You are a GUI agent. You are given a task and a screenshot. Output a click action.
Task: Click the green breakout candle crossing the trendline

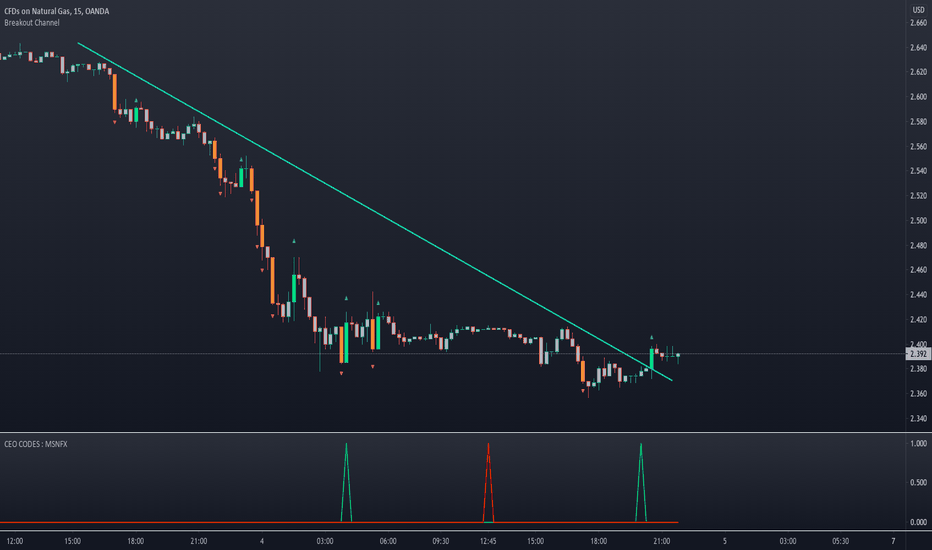coord(651,359)
